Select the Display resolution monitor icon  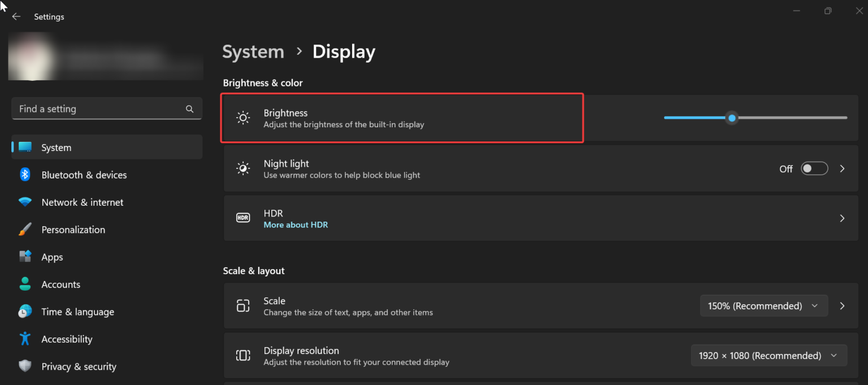[x=243, y=355]
